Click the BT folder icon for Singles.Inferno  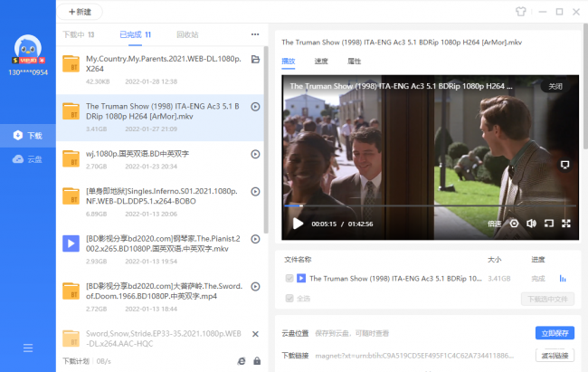71,196
